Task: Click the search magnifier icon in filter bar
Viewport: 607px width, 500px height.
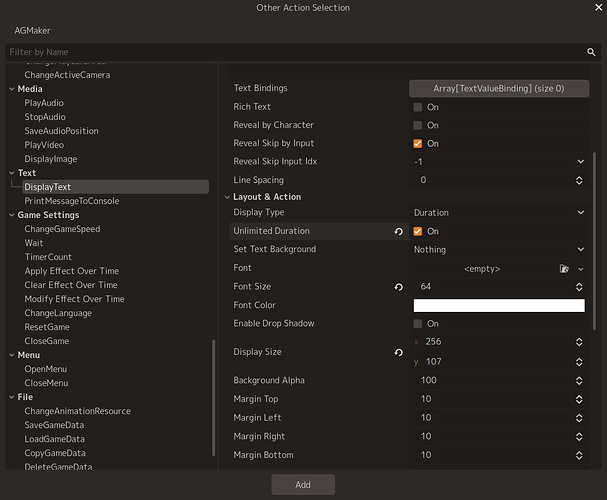Action: (x=591, y=52)
